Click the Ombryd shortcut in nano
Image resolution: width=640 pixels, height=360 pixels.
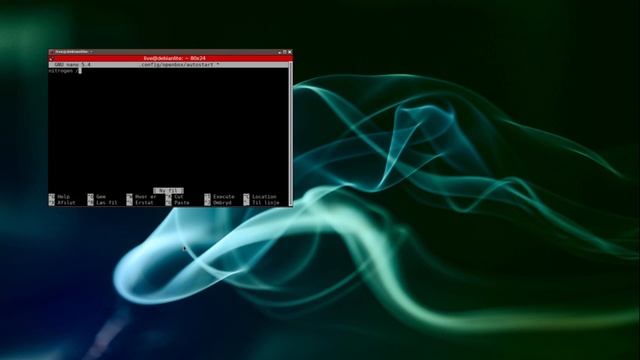(x=218, y=202)
